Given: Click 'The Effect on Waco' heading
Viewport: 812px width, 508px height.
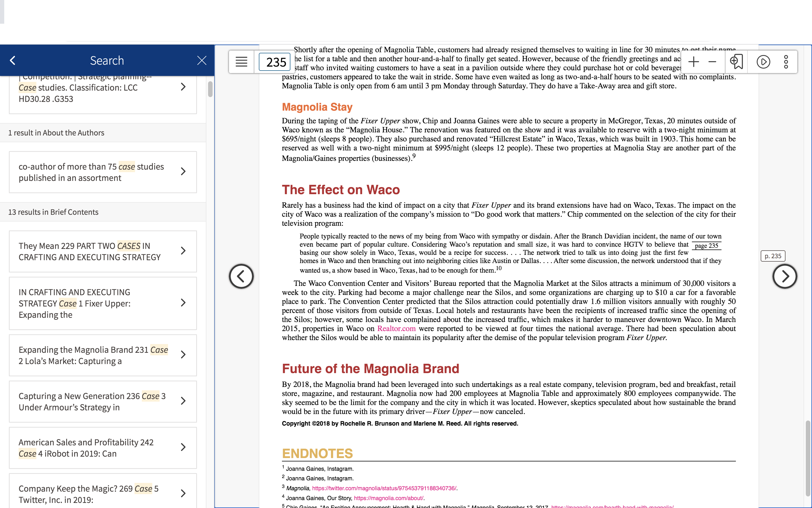Looking at the screenshot, I should tap(341, 190).
